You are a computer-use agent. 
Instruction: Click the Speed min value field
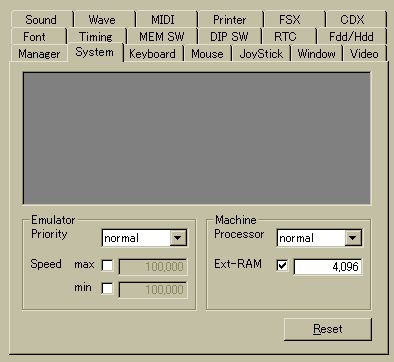153,289
